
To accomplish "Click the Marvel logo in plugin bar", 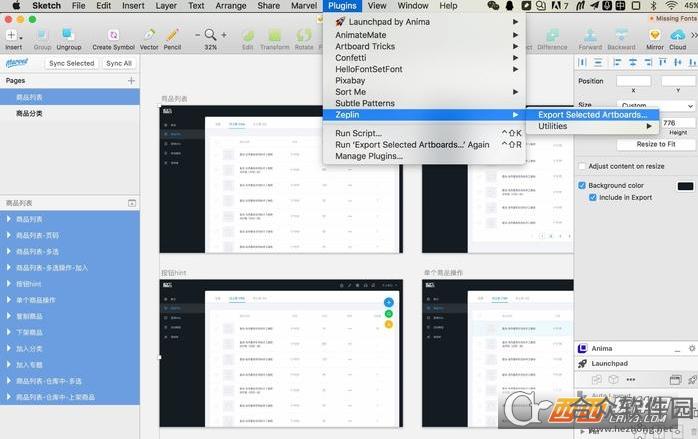I will (17, 63).
